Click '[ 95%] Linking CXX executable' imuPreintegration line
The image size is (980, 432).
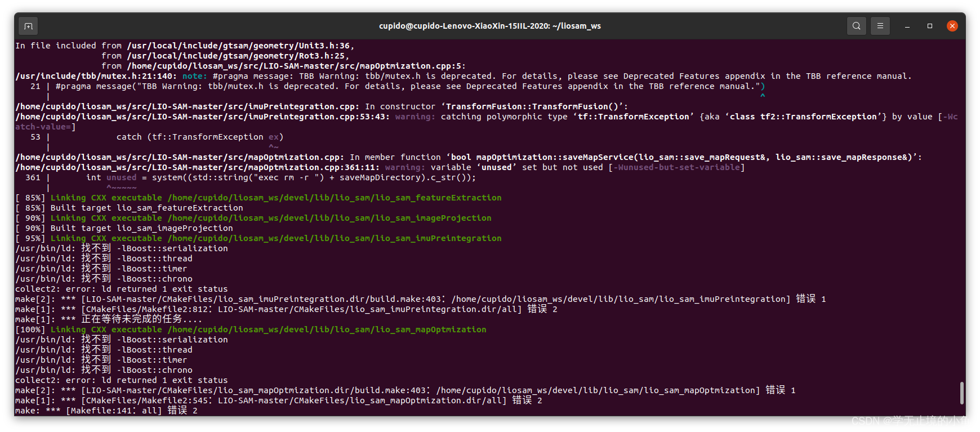[259, 238]
